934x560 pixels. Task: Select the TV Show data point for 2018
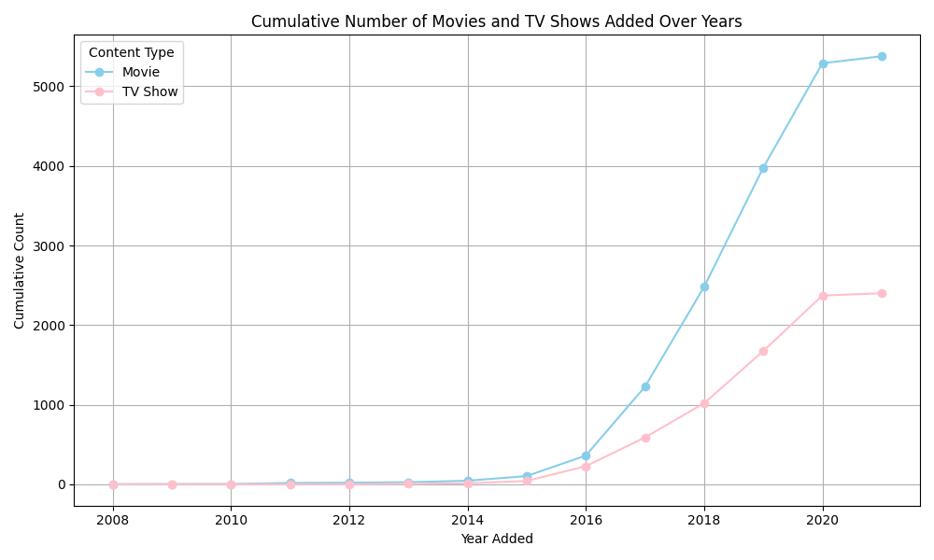pos(704,403)
